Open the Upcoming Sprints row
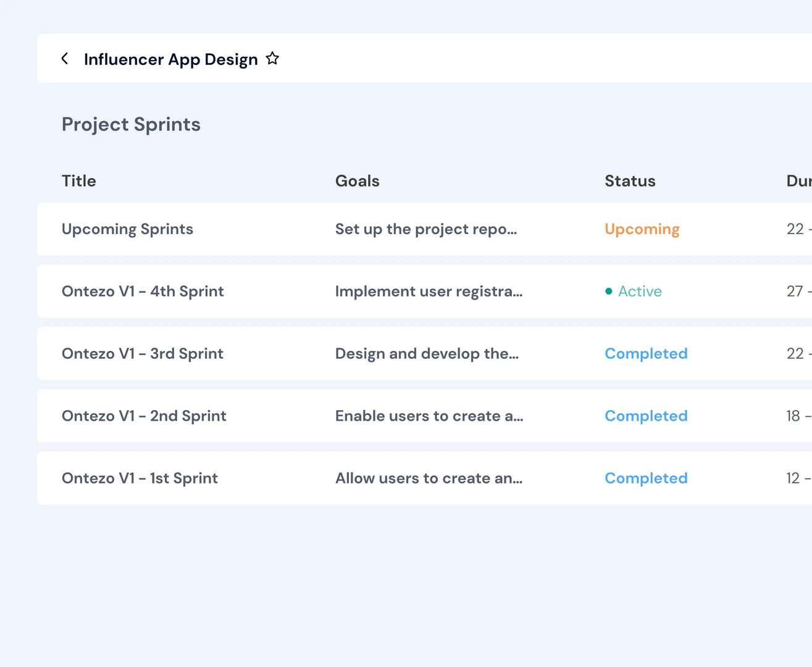This screenshot has width=812, height=667. tap(127, 229)
